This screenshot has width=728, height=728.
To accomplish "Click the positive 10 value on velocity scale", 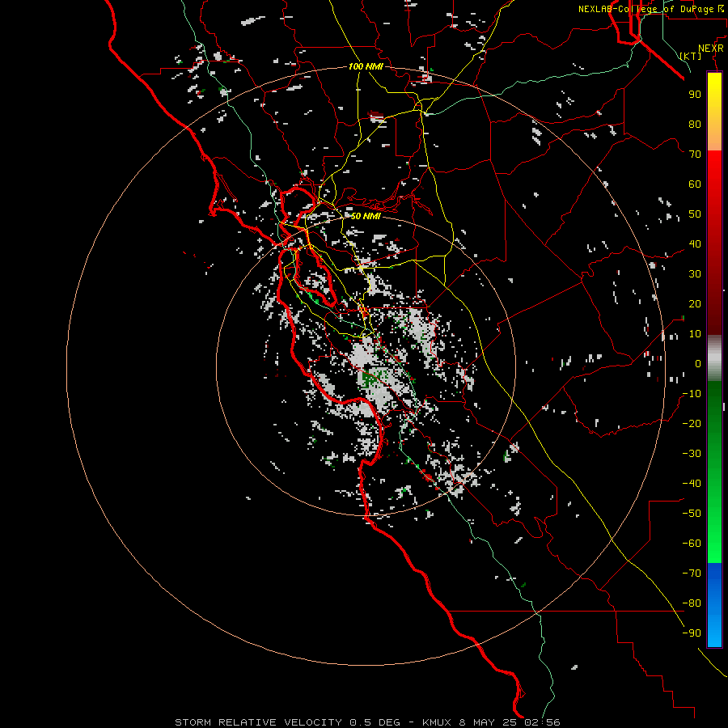I will coord(695,334).
